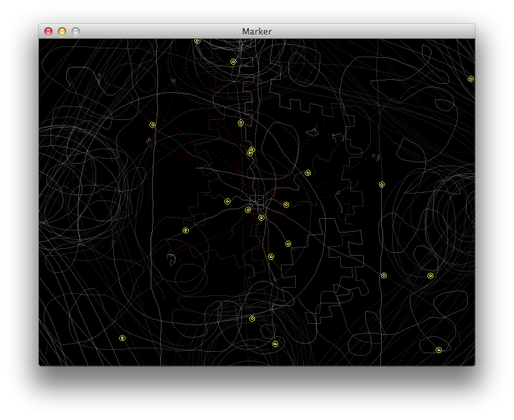Click the second yellow marker from top, near top center
This screenshot has height=420, width=514.
coord(233,61)
